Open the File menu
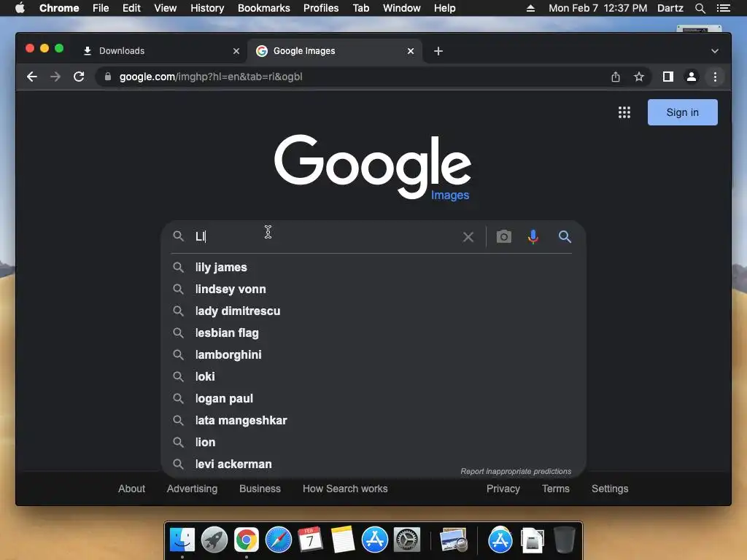Image resolution: width=747 pixels, height=560 pixels. (101, 8)
